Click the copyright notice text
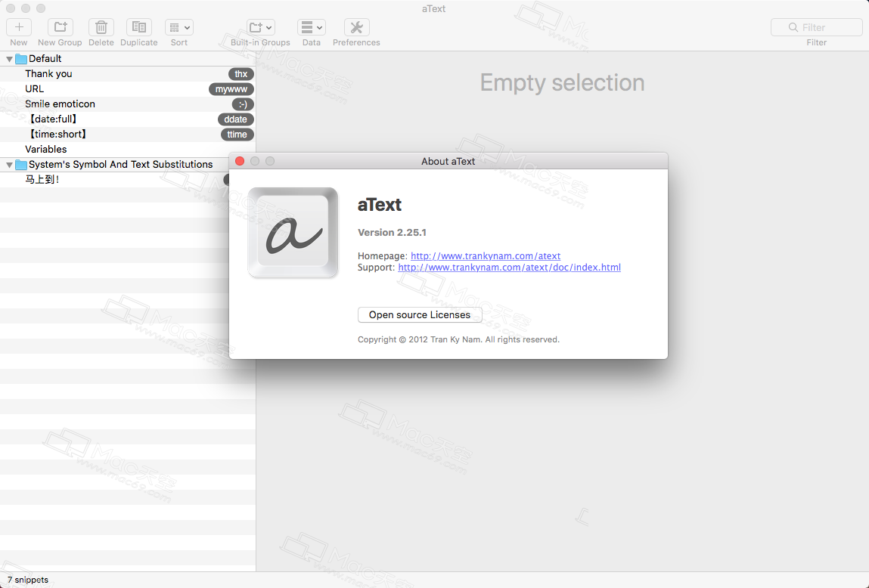 458,339
